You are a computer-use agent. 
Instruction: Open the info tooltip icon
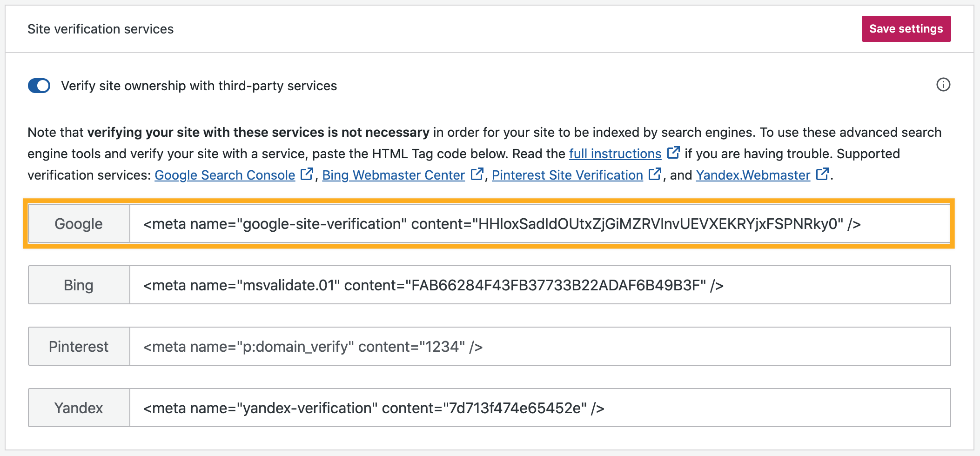click(944, 85)
